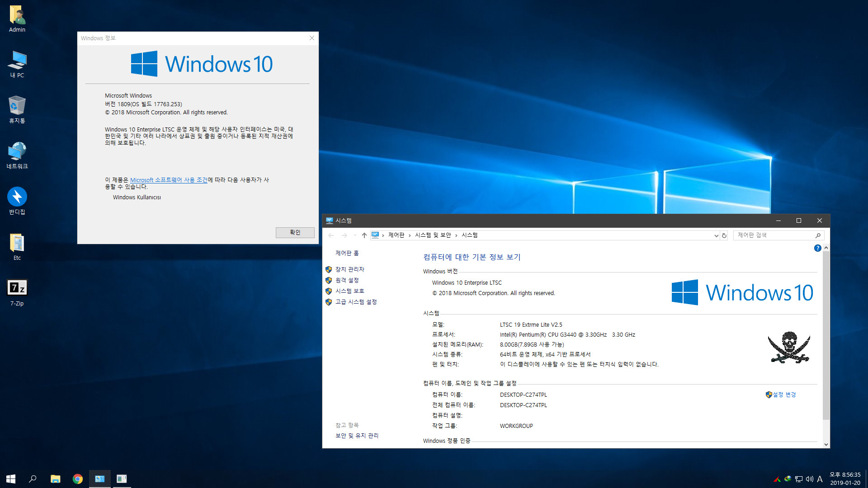The height and width of the screenshot is (488, 868).
Task: Click the search magnifier in System window
Action: point(818,235)
